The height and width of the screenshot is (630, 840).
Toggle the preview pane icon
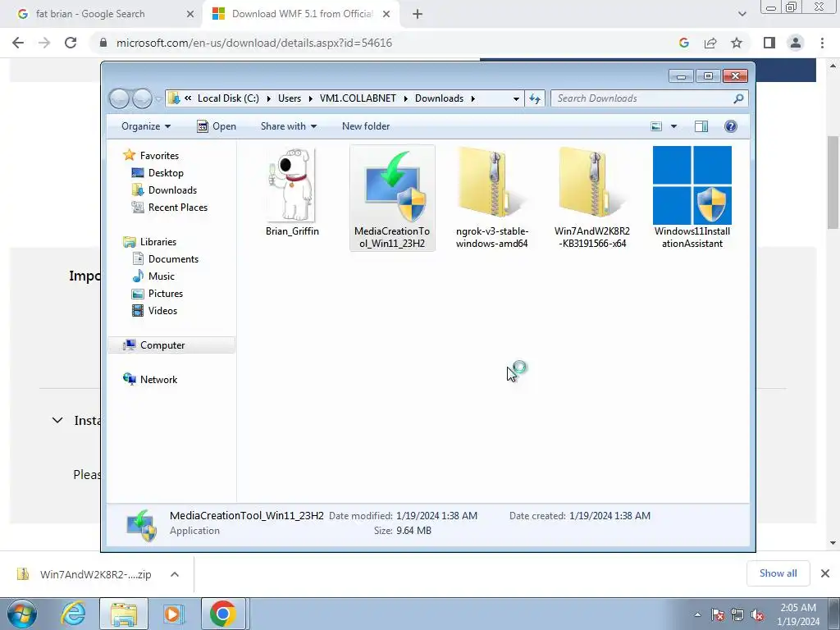pos(701,126)
